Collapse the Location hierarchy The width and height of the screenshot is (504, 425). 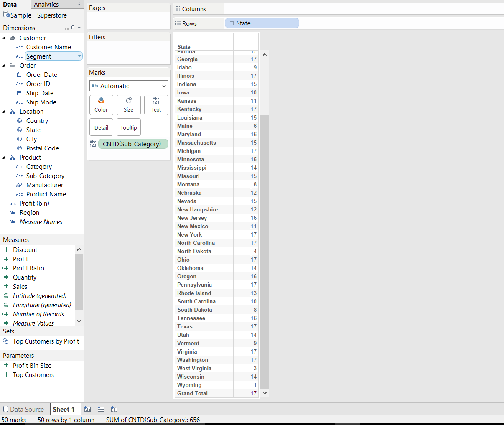pos(4,112)
